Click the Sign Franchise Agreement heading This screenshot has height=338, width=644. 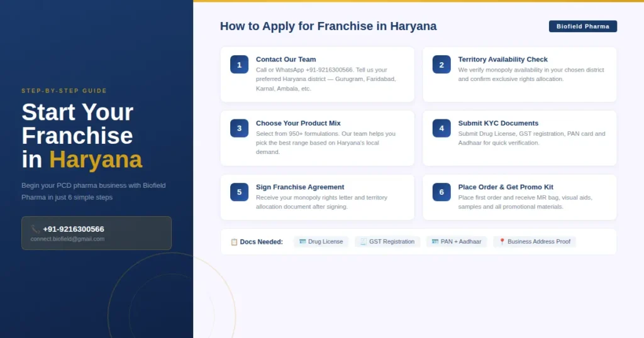tap(300, 187)
